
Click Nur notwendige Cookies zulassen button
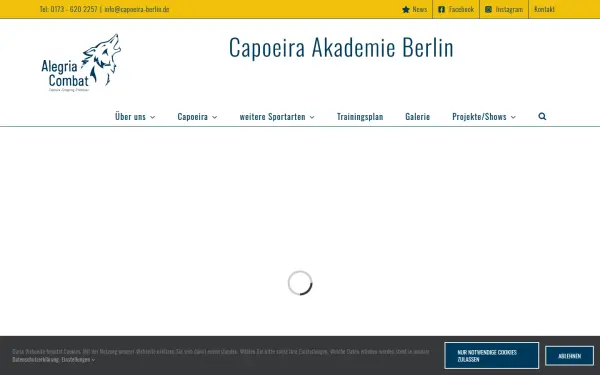(x=491, y=355)
